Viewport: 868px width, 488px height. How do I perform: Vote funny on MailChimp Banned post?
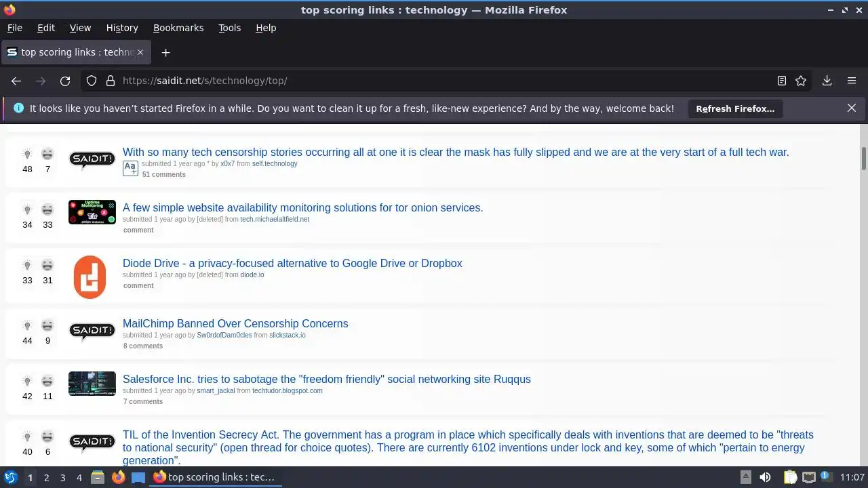47,325
